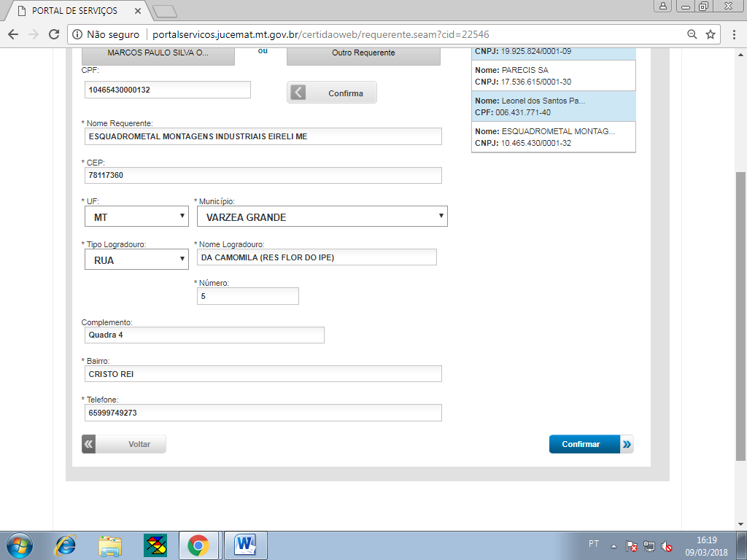Click the site info icon beside 'Não seguro'
The image size is (747, 560).
tap(77, 34)
